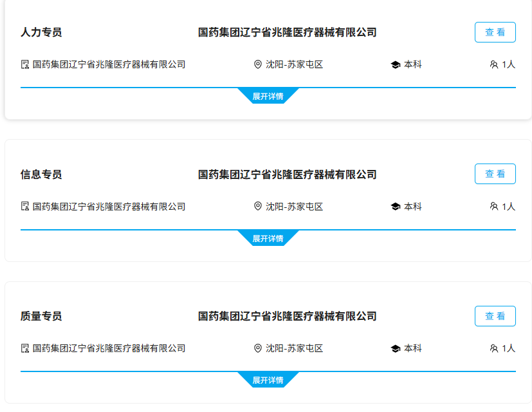This screenshot has height=412, width=532.
Task: Open the 信息专员 job title
Action: coord(41,174)
